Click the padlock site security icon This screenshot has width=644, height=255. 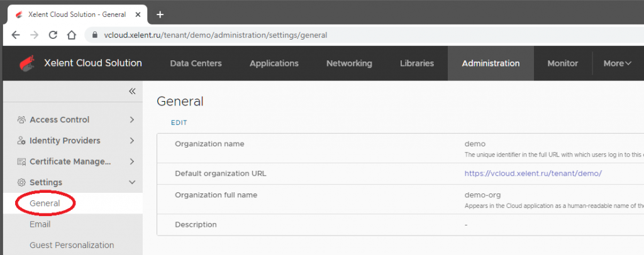95,35
